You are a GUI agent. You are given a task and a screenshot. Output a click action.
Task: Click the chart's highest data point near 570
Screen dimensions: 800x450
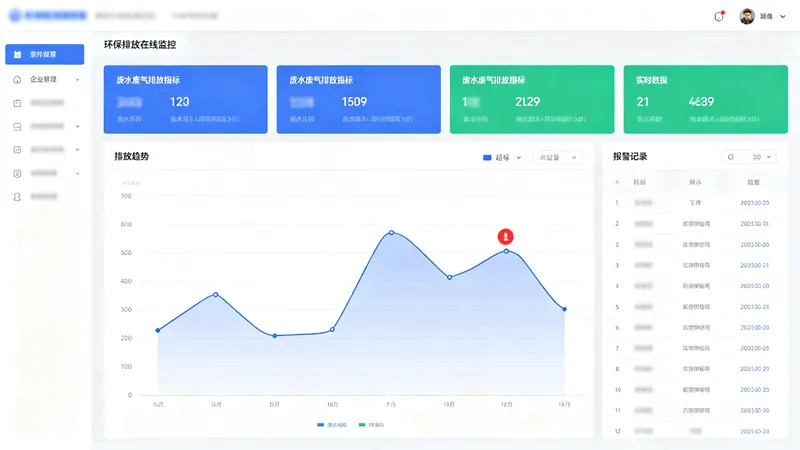(x=391, y=233)
